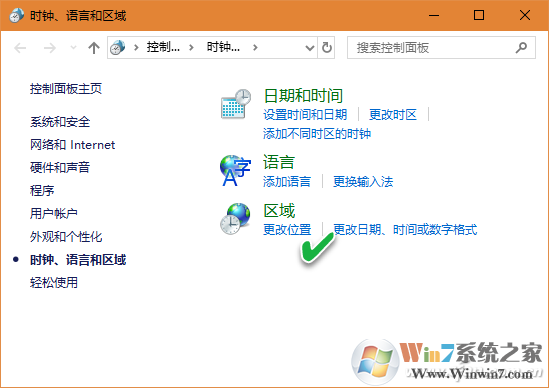Click the control panel icon in the address bar
The height and width of the screenshot is (388, 549).
(x=118, y=47)
